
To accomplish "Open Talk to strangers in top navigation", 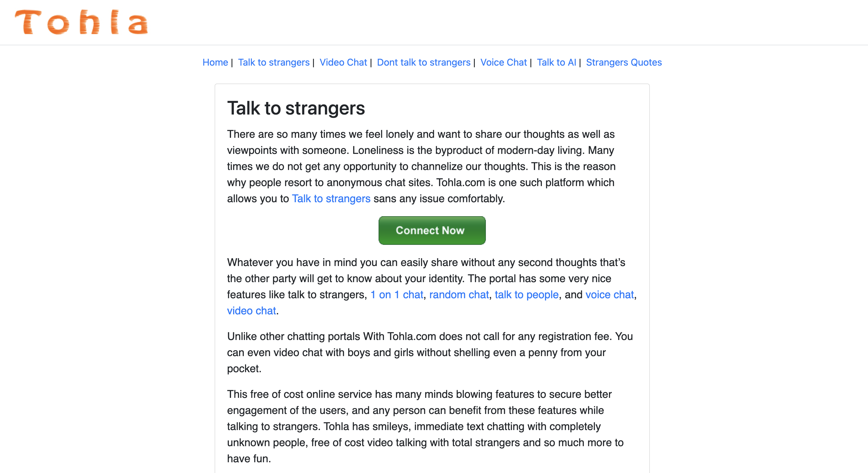I will click(x=274, y=62).
